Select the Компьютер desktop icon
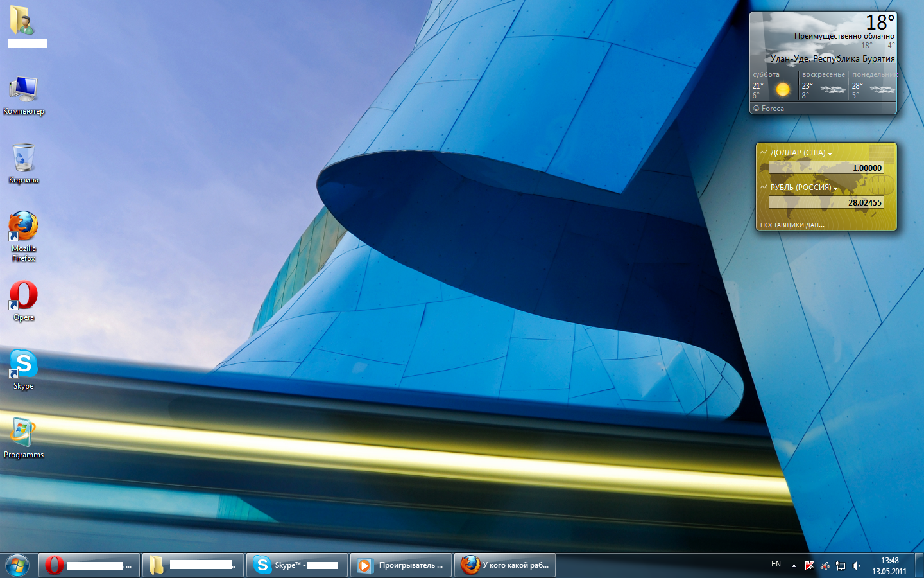Viewport: 924px width, 578px height. coord(24,91)
